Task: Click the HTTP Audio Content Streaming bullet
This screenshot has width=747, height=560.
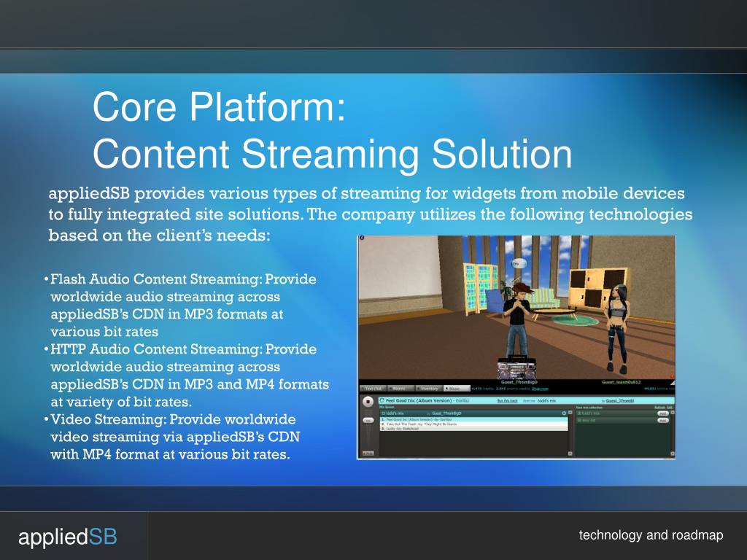Action: click(186, 375)
